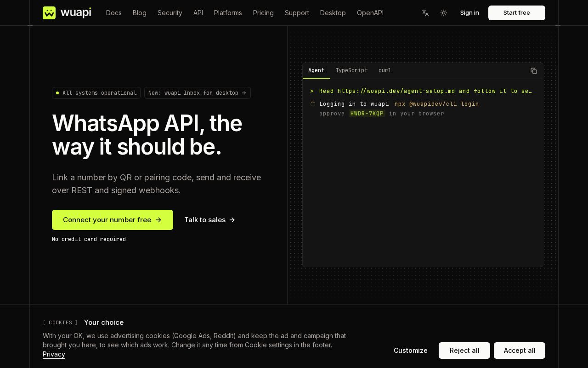
Task: Accept all cookies
Action: coord(520,351)
